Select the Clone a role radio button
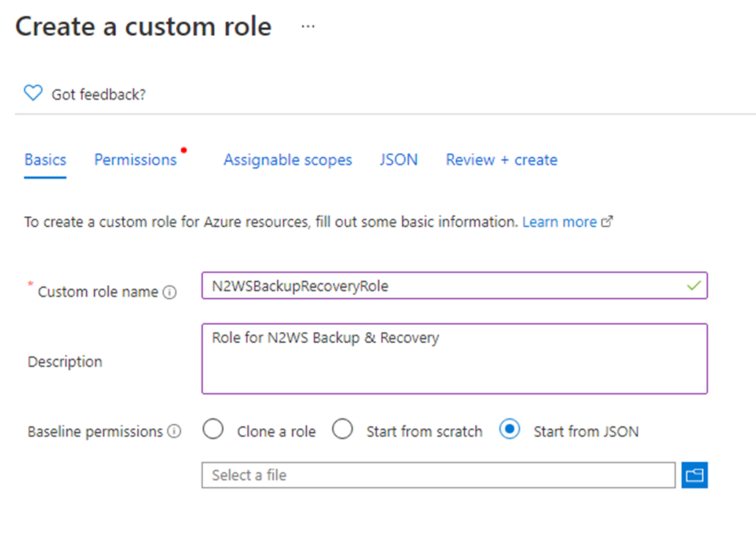This screenshot has height=533, width=756. (213, 430)
